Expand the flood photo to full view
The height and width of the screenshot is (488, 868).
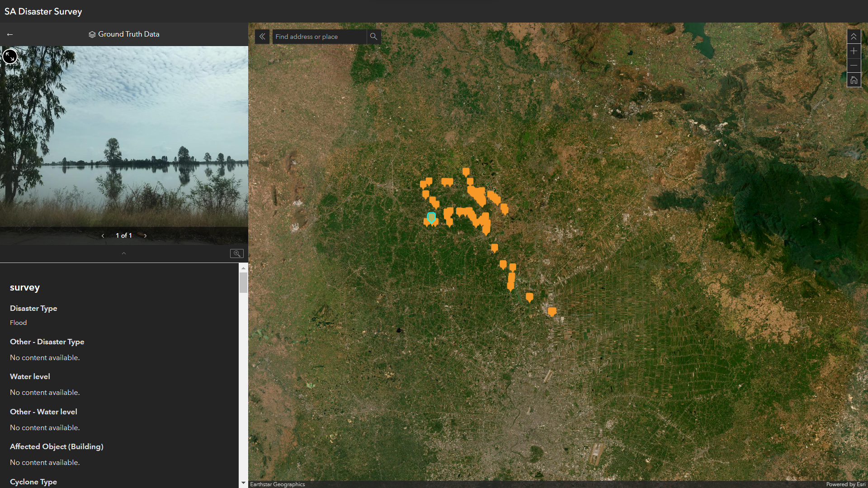coord(10,56)
